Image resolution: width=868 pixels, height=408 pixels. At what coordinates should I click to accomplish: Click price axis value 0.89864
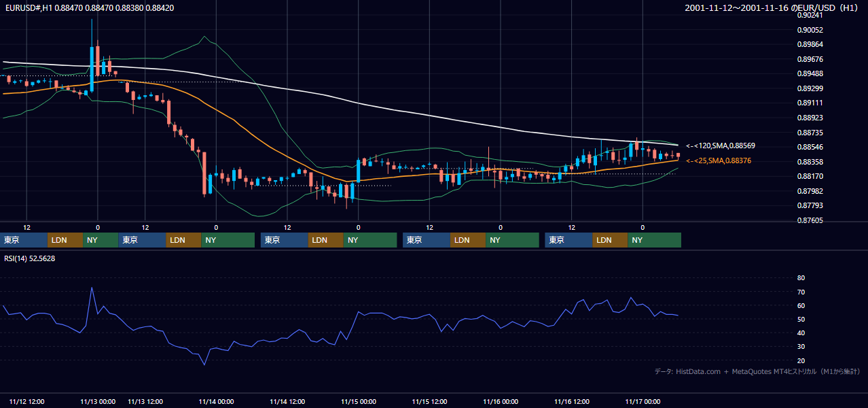point(812,45)
